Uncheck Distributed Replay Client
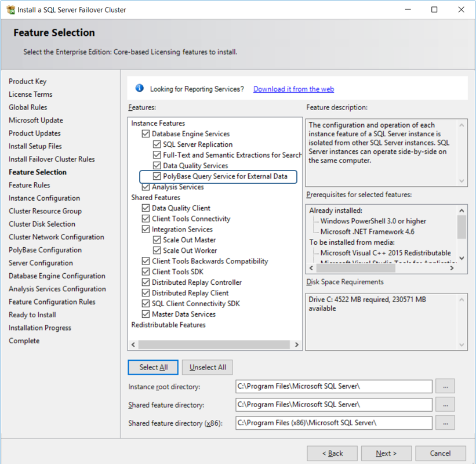 coord(146,293)
